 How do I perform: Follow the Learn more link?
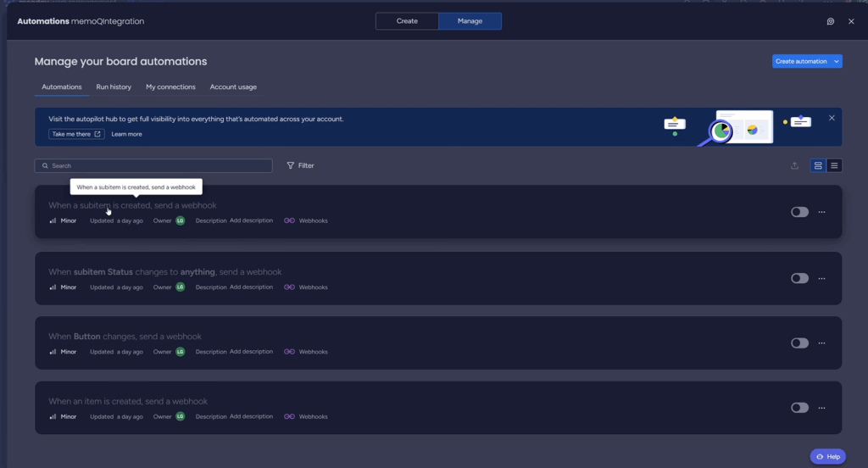click(x=126, y=134)
